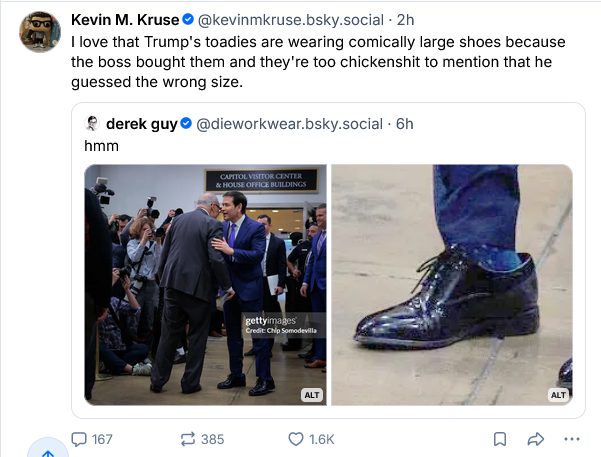
Task: Bookmark this post by Kevin M. Kruse
Action: click(500, 439)
